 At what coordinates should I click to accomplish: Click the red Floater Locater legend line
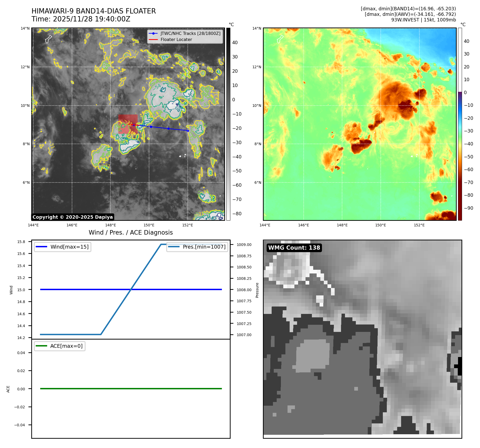(153, 40)
